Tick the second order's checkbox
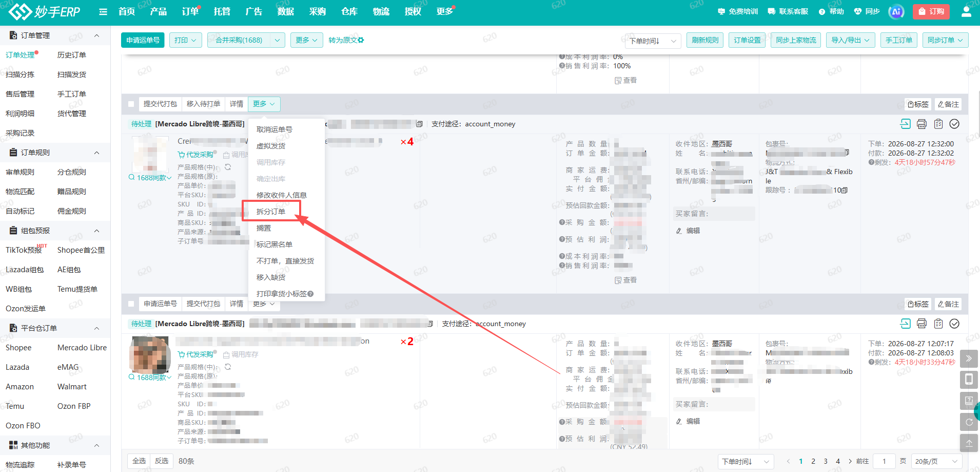This screenshot has width=980, height=472. point(131,304)
